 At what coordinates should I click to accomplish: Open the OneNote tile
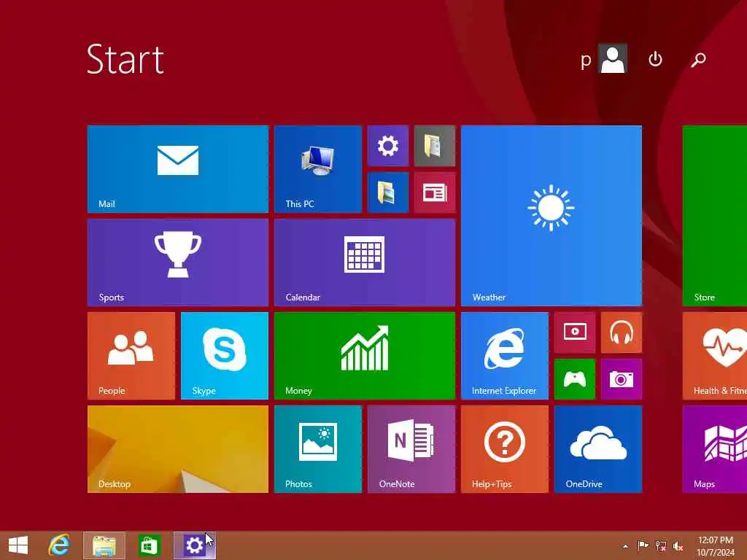(x=411, y=449)
